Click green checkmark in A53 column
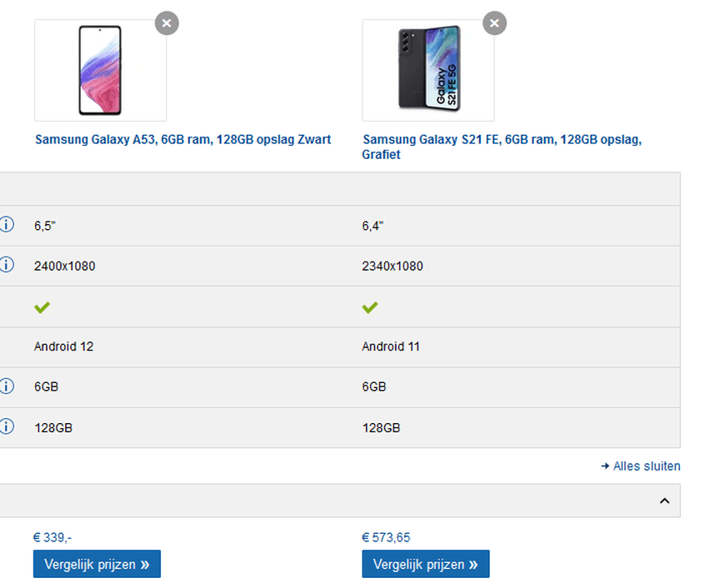The height and width of the screenshot is (588, 710). pyautogui.click(x=42, y=307)
